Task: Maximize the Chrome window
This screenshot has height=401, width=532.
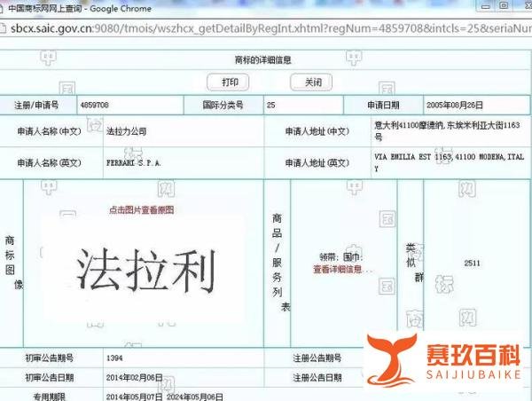Action: coord(505,6)
